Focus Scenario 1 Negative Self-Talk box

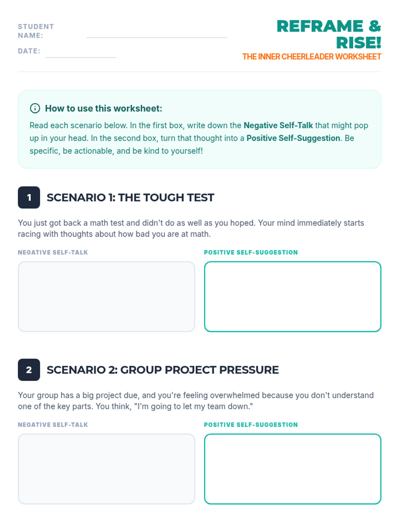point(106,297)
